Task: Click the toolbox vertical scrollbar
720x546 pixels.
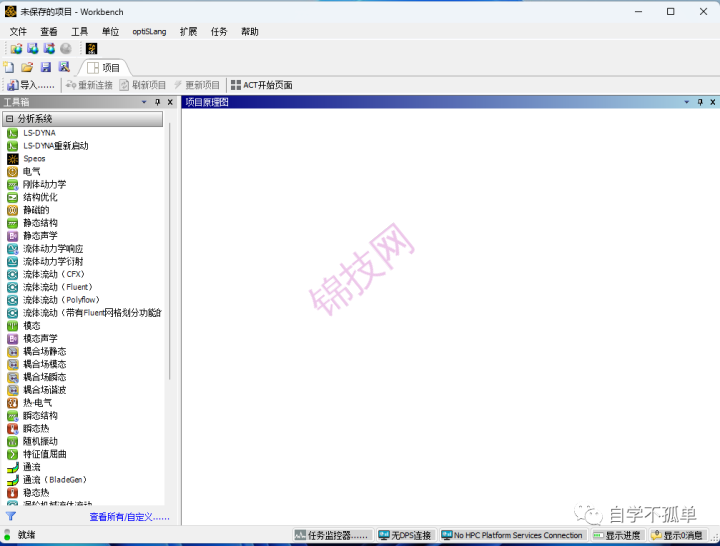Action: [169, 251]
